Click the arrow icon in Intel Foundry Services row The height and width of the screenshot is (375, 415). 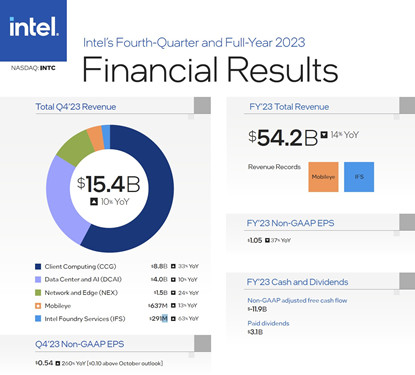coord(173,319)
